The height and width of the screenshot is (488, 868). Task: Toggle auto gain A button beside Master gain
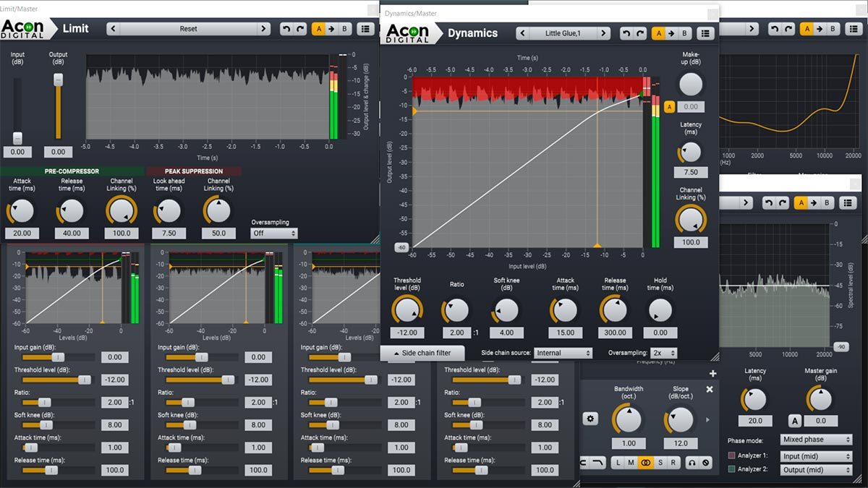click(794, 421)
